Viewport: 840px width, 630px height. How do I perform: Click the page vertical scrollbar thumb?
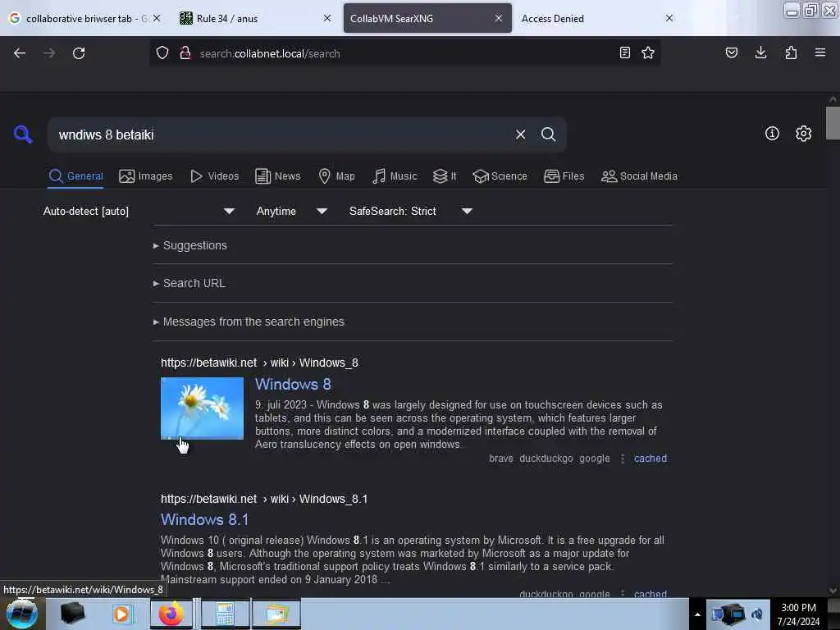coord(833,123)
